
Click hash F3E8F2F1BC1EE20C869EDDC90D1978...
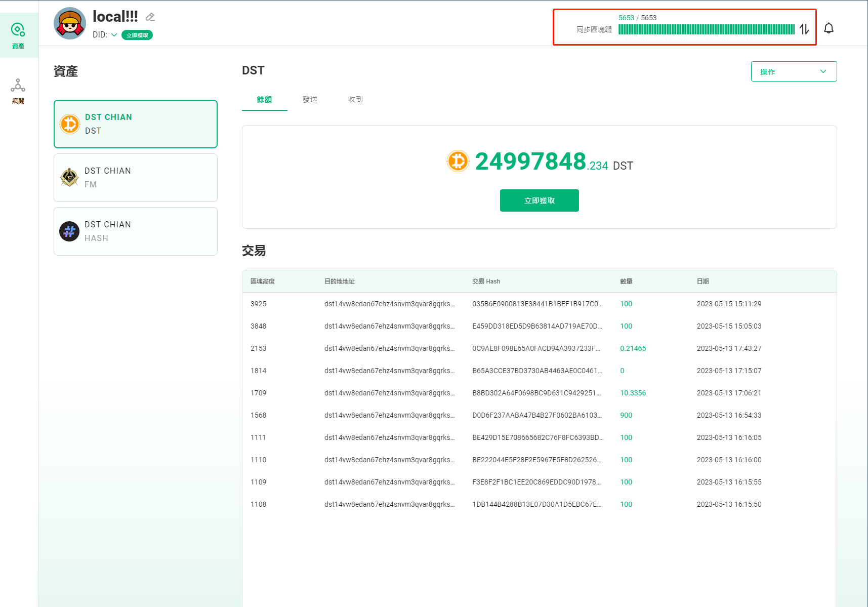pyautogui.click(x=536, y=482)
